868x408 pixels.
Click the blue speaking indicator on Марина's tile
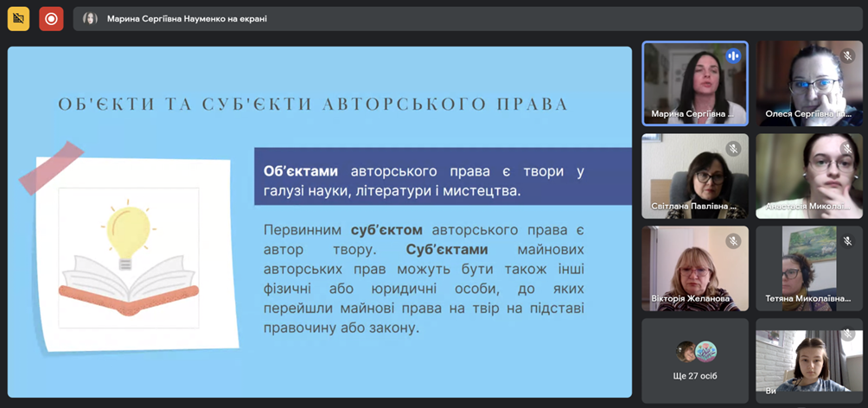click(x=733, y=55)
